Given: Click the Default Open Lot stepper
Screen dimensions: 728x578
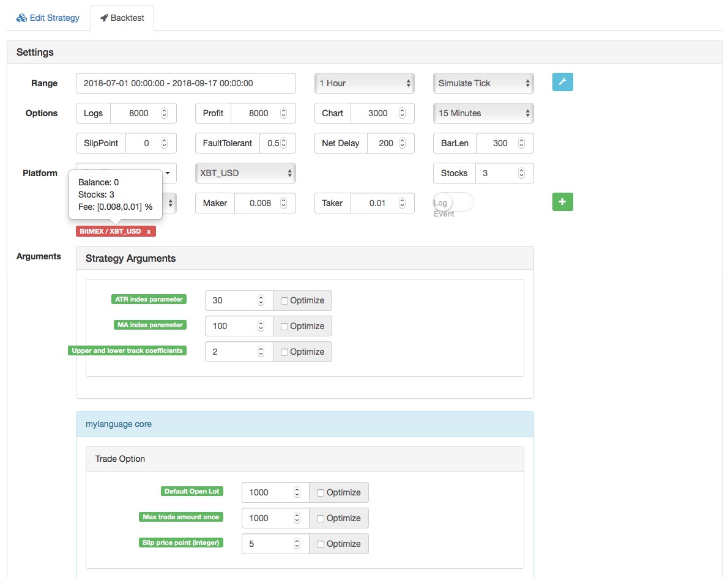Looking at the screenshot, I should coord(297,492).
